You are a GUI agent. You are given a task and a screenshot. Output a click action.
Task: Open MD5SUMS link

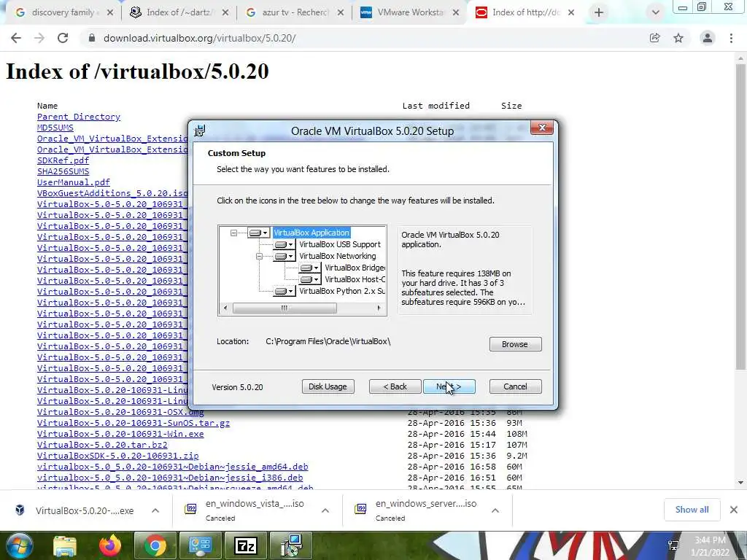coord(55,128)
